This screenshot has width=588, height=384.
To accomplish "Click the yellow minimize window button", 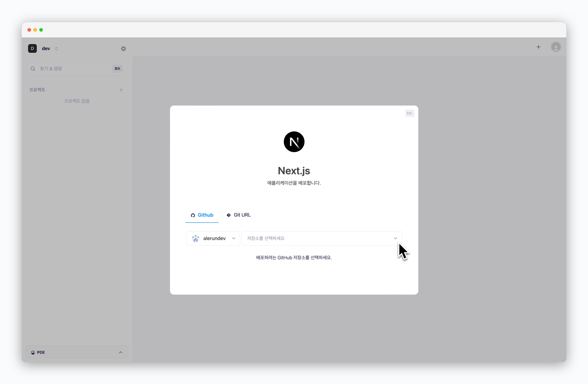I will click(x=35, y=30).
